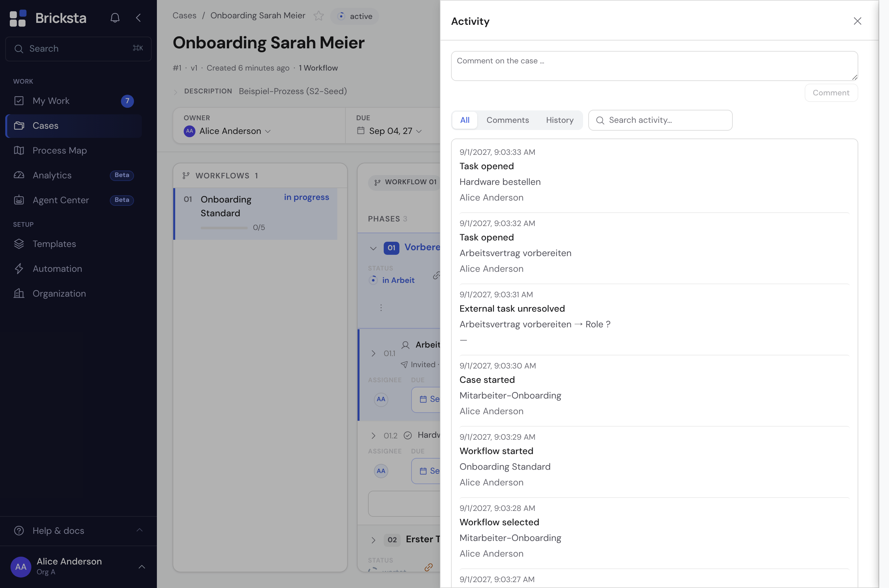Click the Bricksta logo icon
The width and height of the screenshot is (889, 588).
[x=18, y=18]
